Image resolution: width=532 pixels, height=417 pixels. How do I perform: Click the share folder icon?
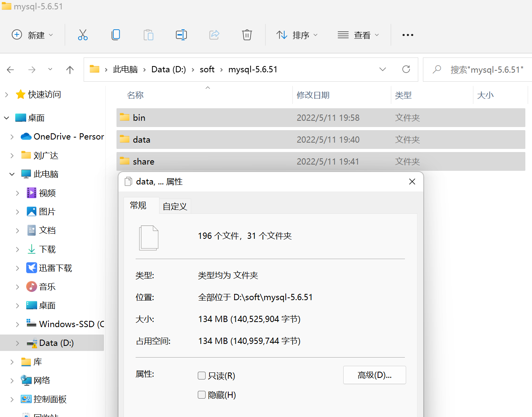coord(125,161)
